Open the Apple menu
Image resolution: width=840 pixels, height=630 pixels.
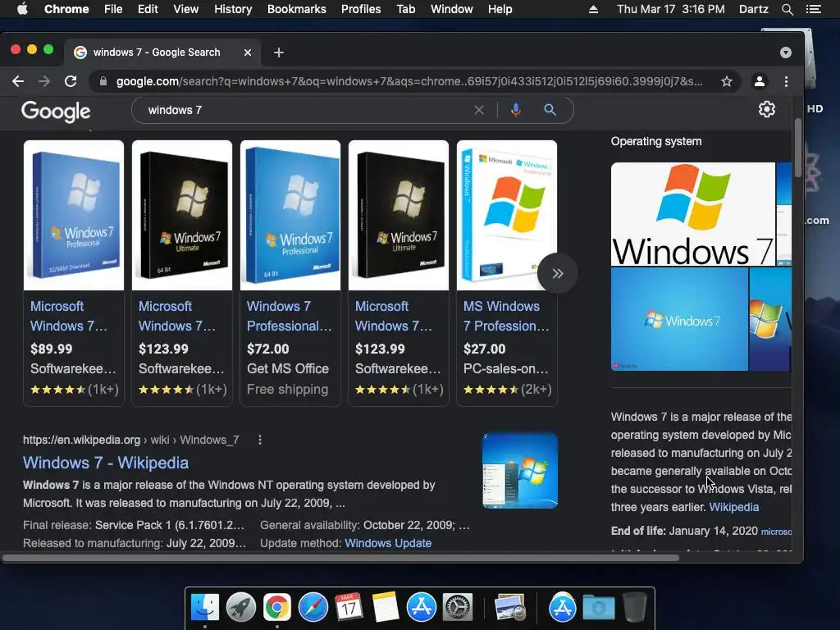22,9
